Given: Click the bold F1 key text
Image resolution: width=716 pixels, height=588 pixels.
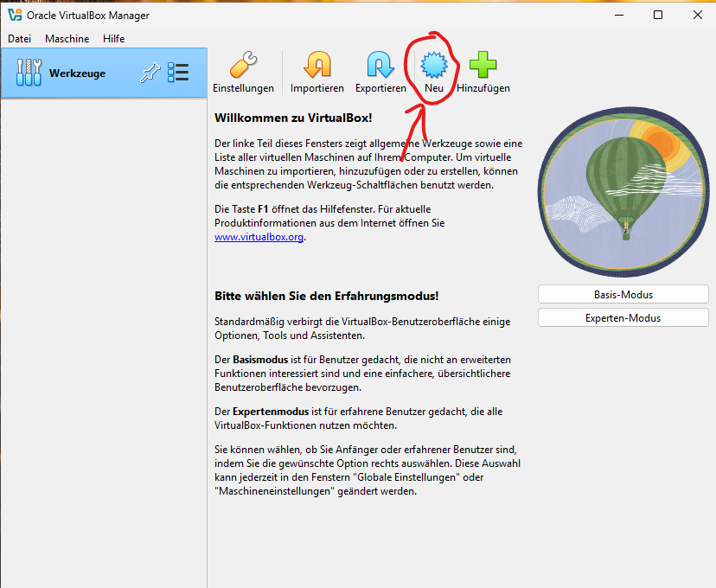Looking at the screenshot, I should click(263, 209).
